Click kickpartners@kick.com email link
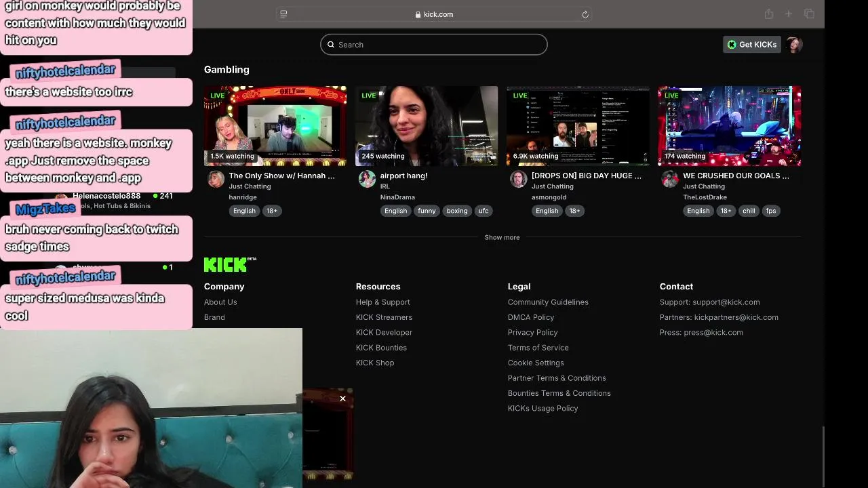This screenshot has width=868, height=488. (x=736, y=317)
